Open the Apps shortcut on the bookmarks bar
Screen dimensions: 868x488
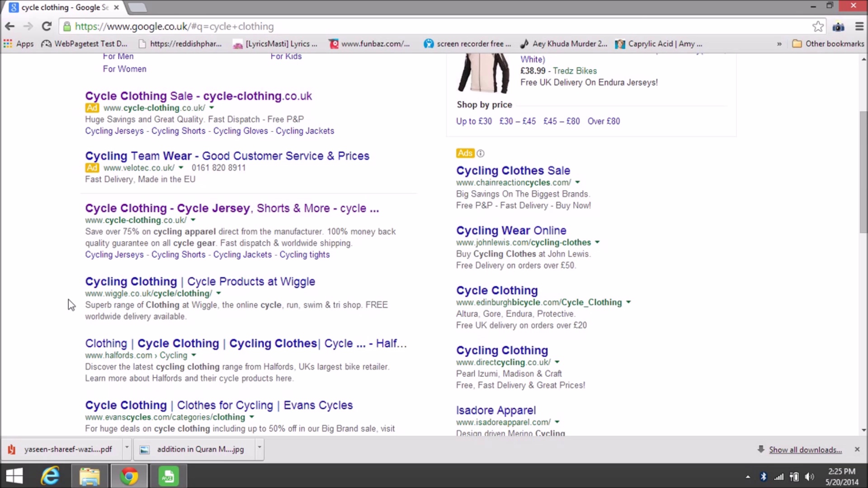click(19, 43)
